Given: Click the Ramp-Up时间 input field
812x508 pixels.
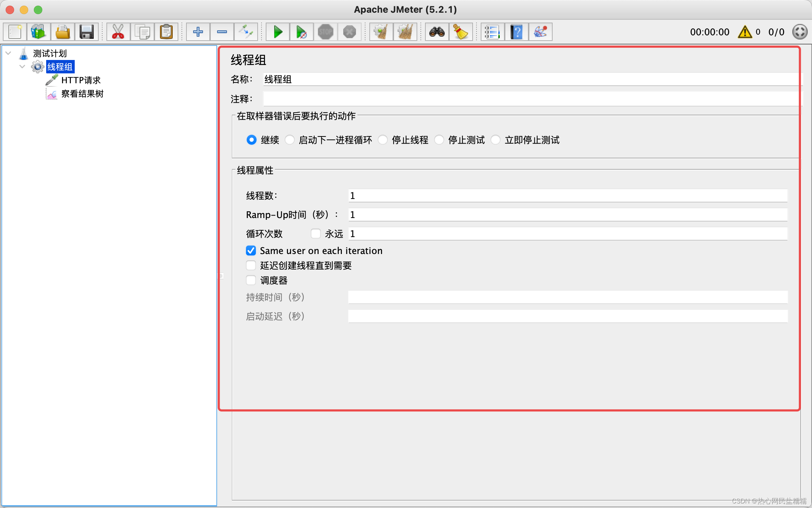Looking at the screenshot, I should point(568,214).
